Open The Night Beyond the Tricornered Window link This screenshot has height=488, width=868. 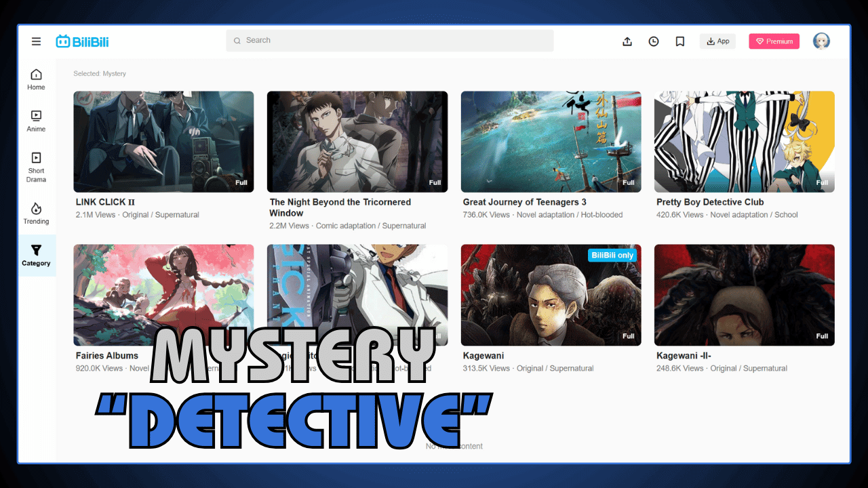(x=340, y=207)
